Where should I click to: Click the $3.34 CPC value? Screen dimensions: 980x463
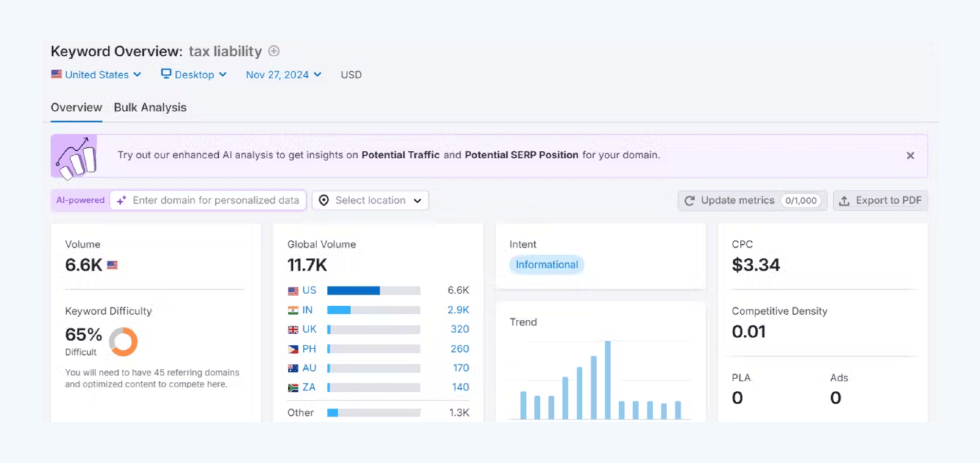point(756,265)
